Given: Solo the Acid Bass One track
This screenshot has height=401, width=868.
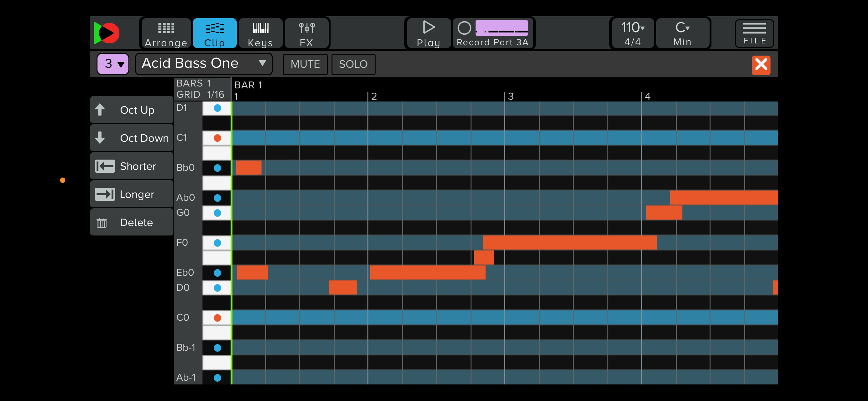Looking at the screenshot, I should 353,64.
